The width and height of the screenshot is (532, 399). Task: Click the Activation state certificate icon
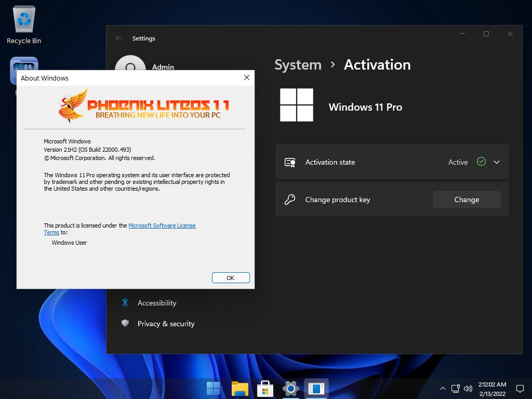coord(290,163)
